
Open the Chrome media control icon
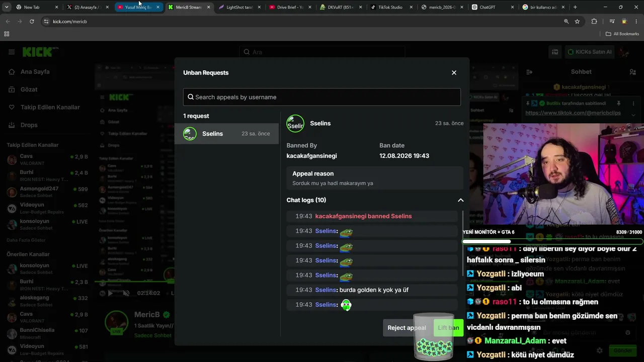(612, 22)
